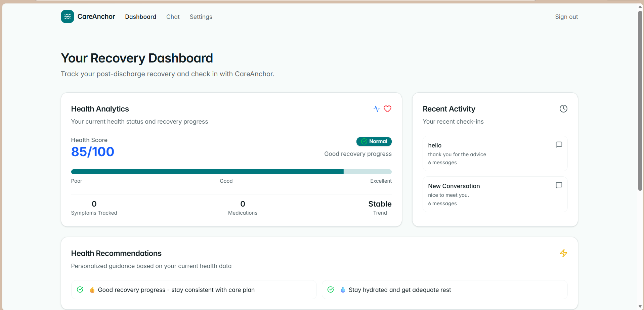This screenshot has height=310, width=644.
Task: Click the 'nice to meet you.' text
Action: [x=448, y=195]
